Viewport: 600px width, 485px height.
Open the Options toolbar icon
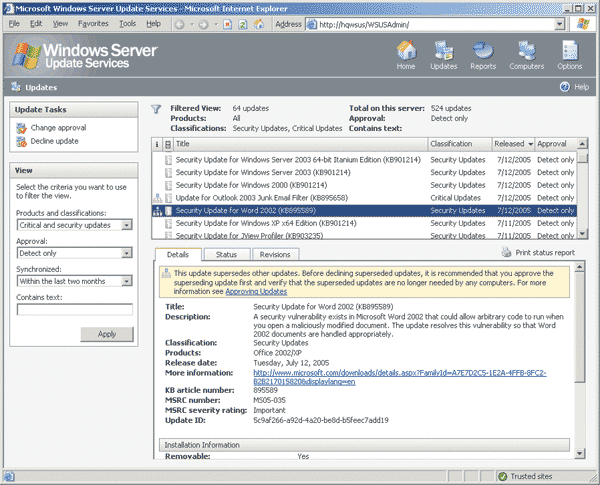click(570, 51)
